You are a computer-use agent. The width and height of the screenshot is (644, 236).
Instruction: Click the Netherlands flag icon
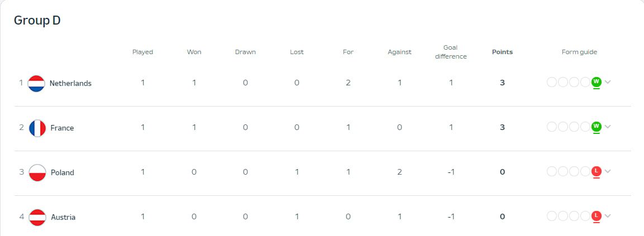(36, 83)
